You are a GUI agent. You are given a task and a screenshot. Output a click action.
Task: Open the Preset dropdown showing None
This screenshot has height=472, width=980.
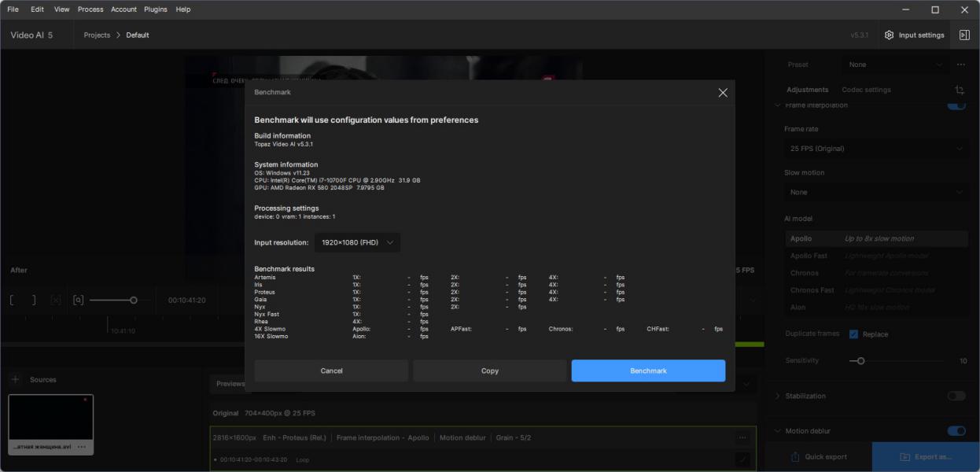[893, 65]
